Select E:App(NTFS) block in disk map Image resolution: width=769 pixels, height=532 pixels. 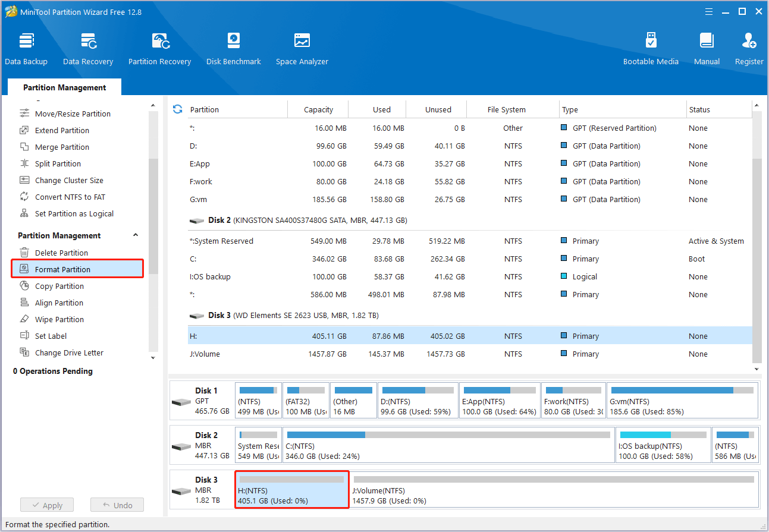500,401
